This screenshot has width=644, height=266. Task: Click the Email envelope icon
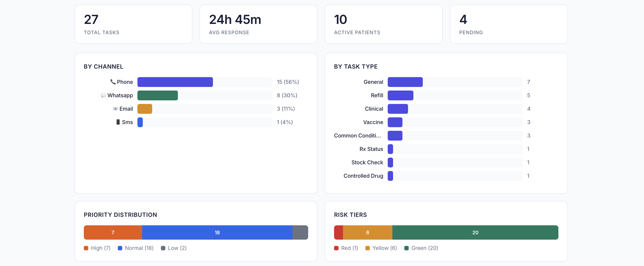coord(115,109)
